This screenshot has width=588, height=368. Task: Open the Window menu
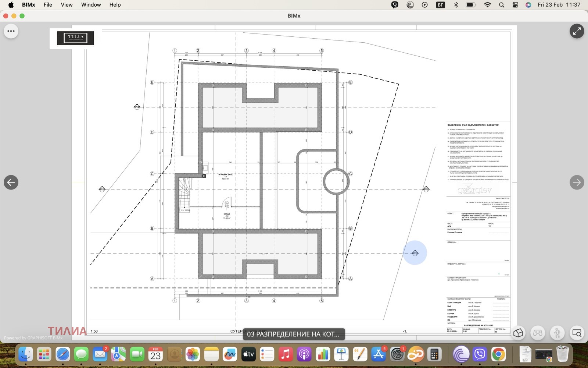point(91,5)
